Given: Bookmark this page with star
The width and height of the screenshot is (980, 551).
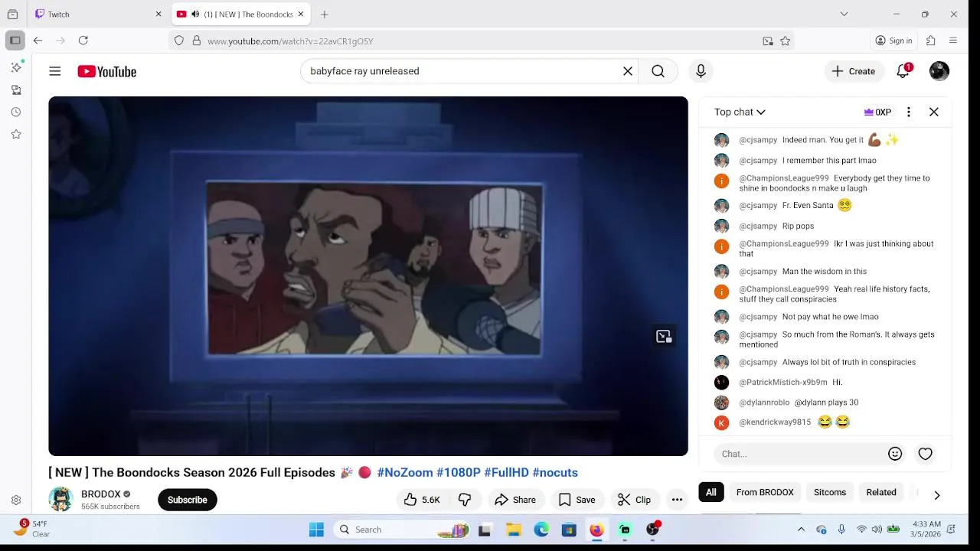Looking at the screenshot, I should point(785,41).
